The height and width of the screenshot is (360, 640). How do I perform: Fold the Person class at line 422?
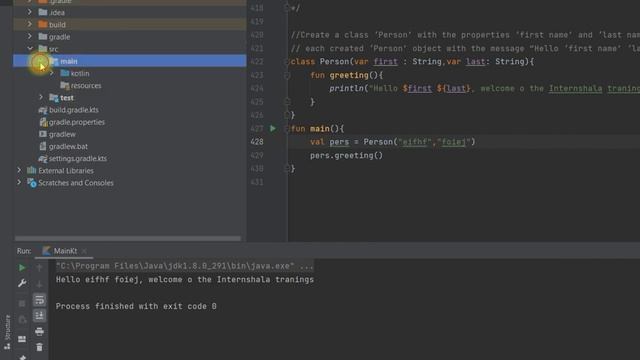point(287,62)
